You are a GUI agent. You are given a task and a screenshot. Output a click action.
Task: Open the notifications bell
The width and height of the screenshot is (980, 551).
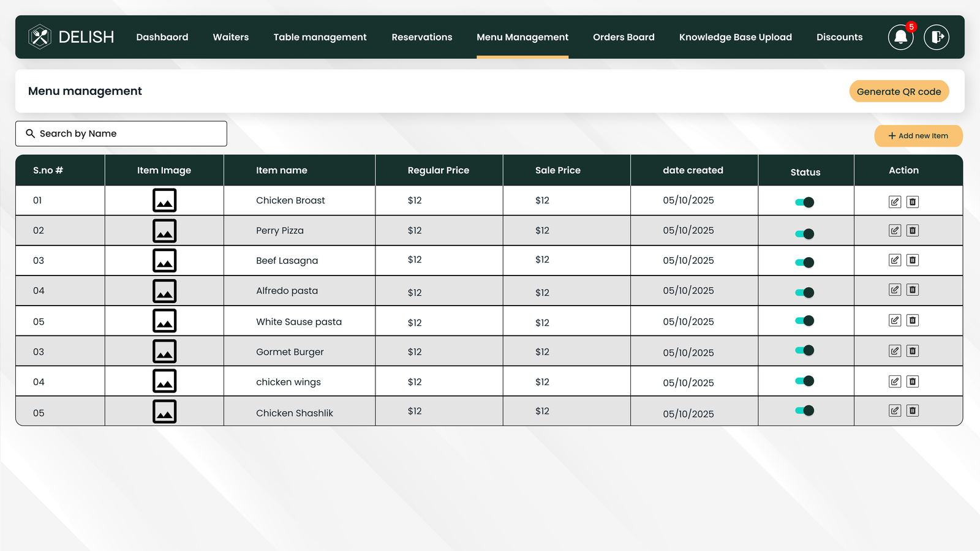click(x=901, y=37)
